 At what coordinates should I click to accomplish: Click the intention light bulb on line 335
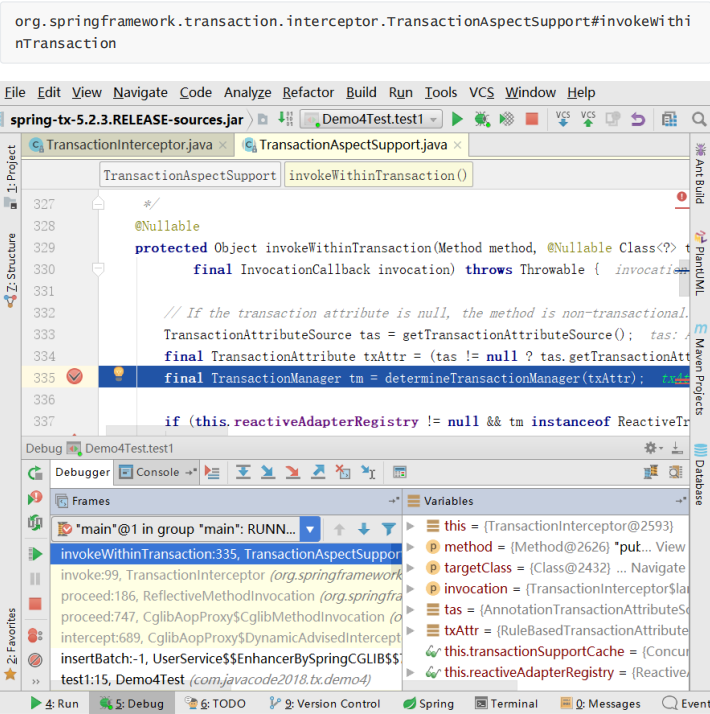(x=118, y=374)
